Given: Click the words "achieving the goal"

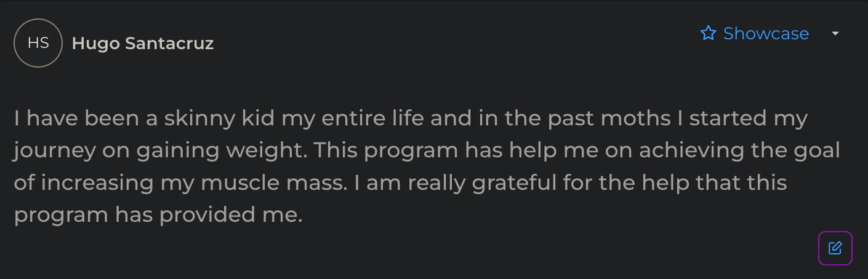Looking at the screenshot, I should (739, 151).
